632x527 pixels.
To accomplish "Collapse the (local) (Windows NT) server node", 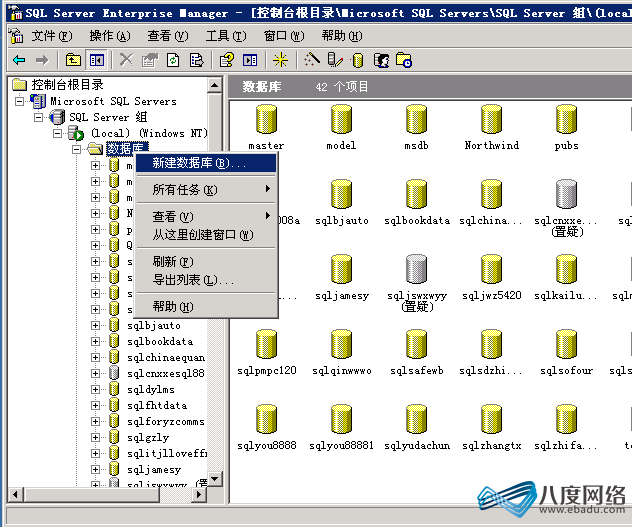I will (x=58, y=133).
